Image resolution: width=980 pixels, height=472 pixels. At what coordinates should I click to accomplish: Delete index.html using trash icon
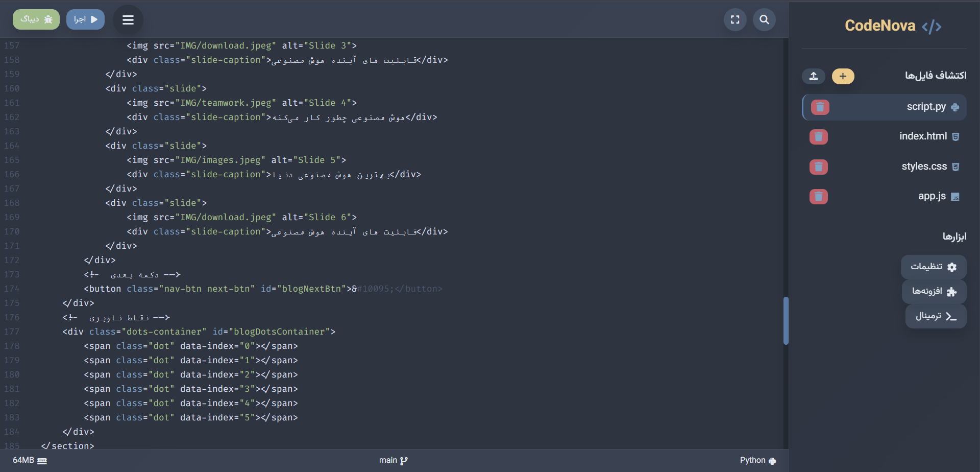[818, 137]
